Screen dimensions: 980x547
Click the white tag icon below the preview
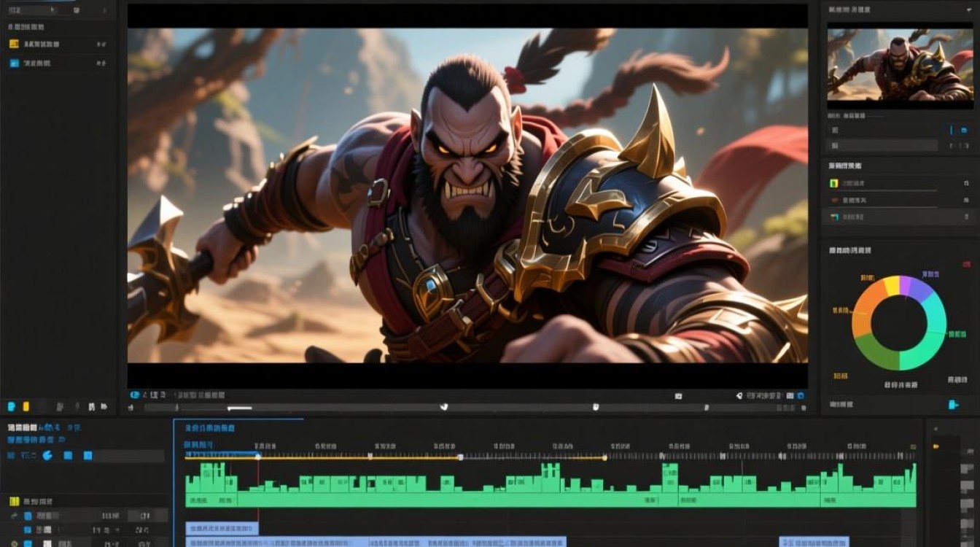pos(739,395)
